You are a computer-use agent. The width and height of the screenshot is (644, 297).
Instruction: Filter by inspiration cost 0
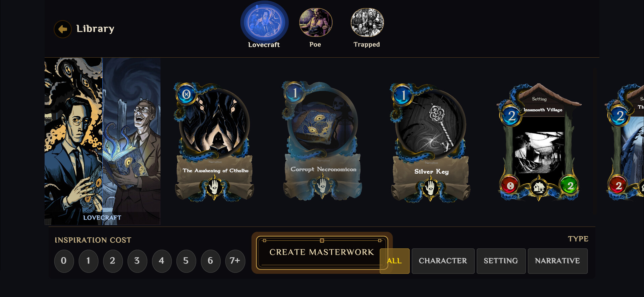64,261
